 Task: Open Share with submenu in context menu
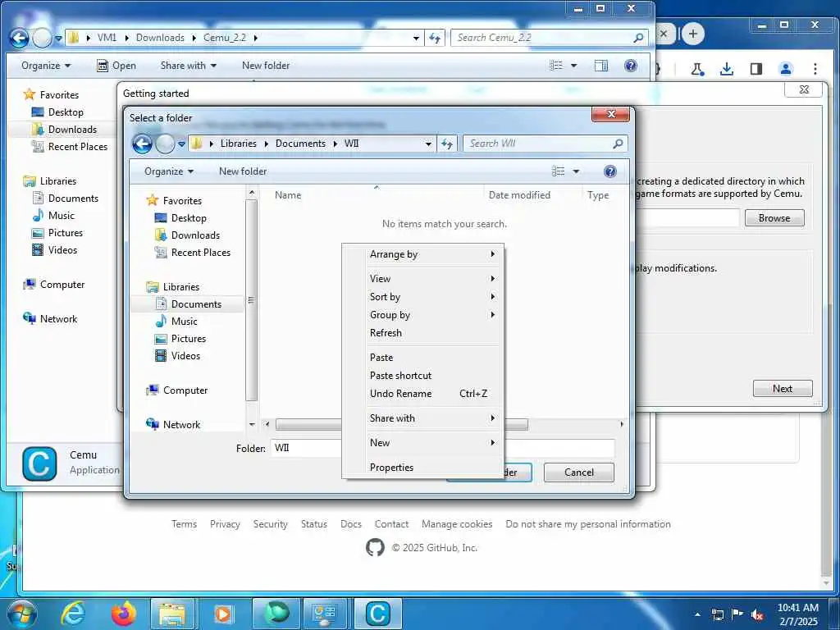click(422, 418)
